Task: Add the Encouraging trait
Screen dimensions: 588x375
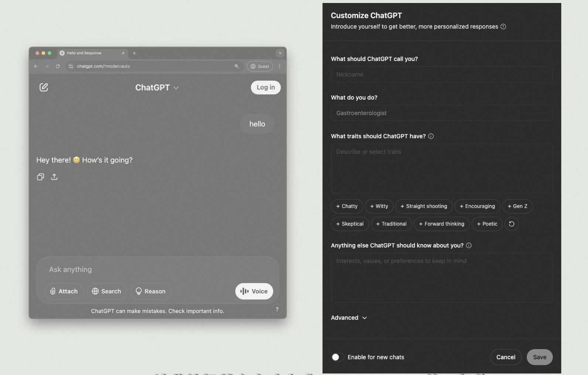Action: [477, 206]
